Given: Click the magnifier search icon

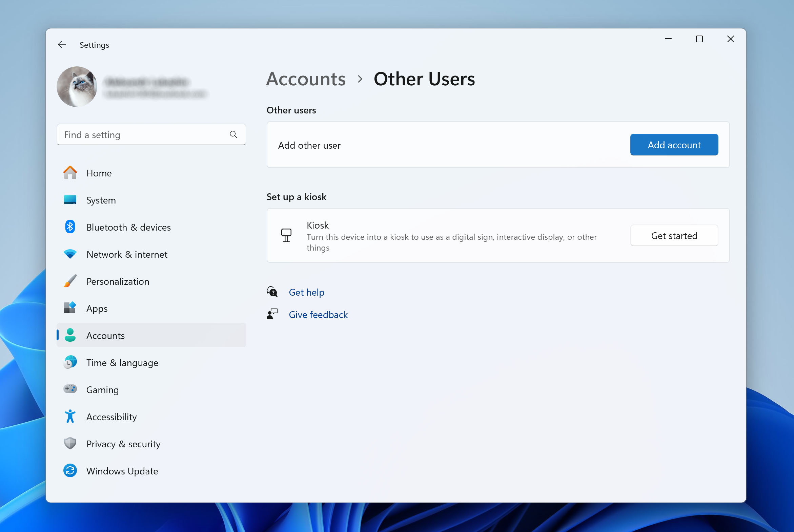Looking at the screenshot, I should coord(233,134).
